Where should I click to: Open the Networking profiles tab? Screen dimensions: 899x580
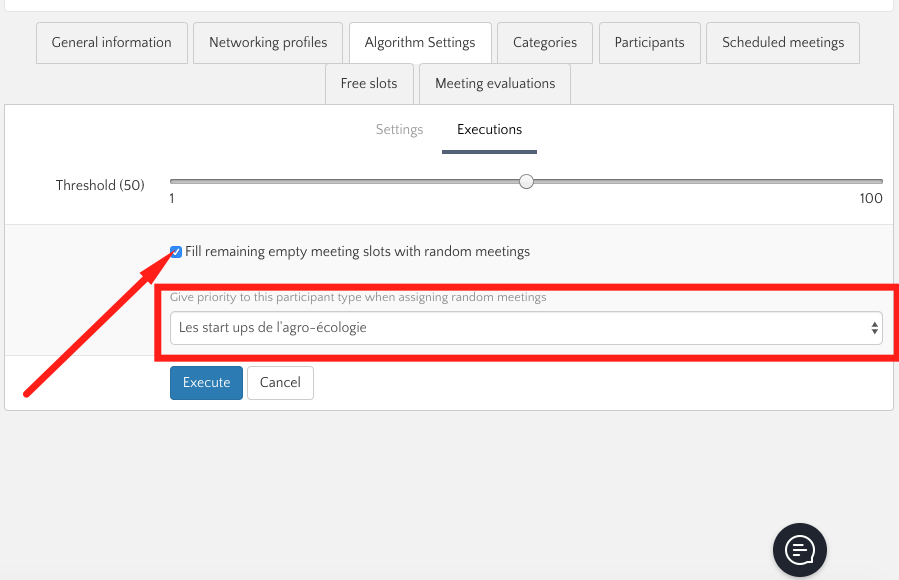268,43
